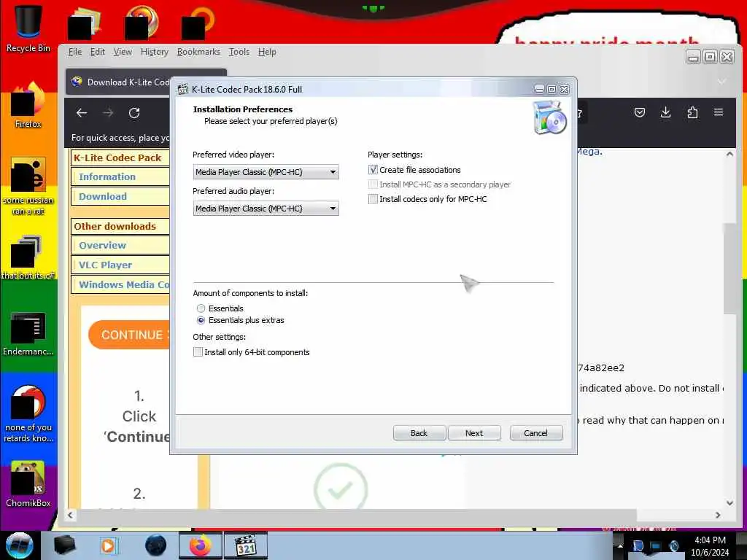Select the Essentials radio option
The width and height of the screenshot is (747, 560).
click(201, 308)
